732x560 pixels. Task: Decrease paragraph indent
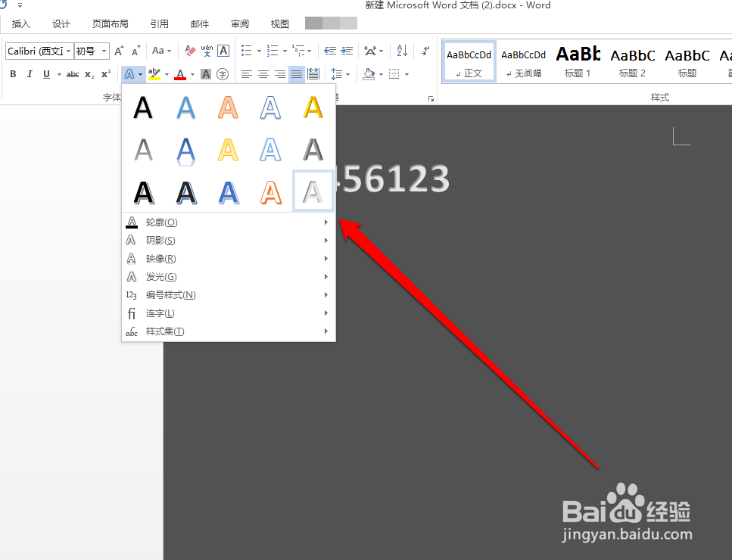click(x=330, y=51)
